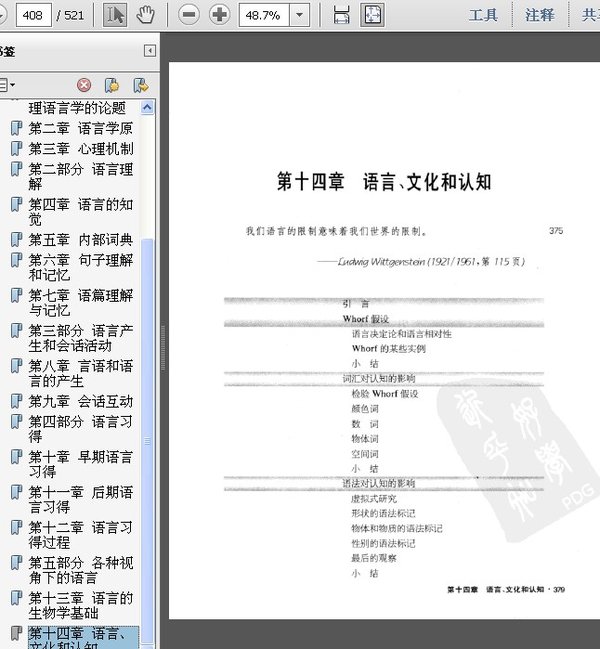Activate the Select tool arrow cursor icon
Image resolution: width=600 pixels, height=649 pixels.
tap(115, 15)
